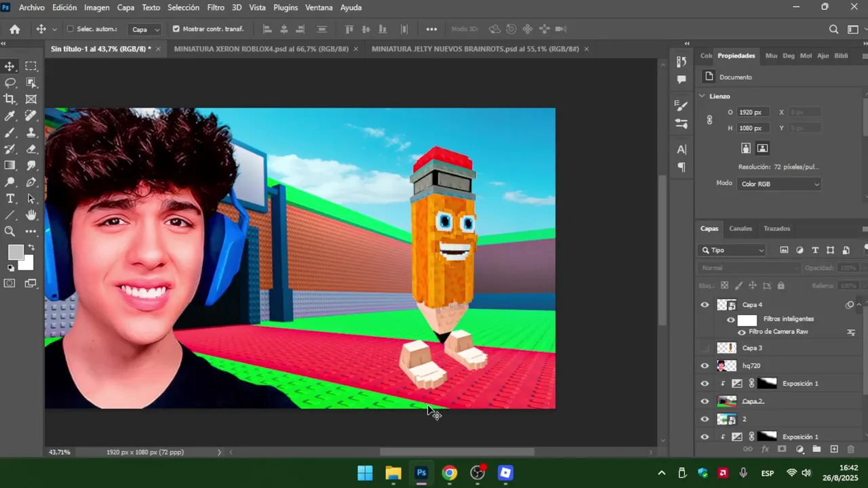
Task: Select the Eyedropper tool
Action: click(x=9, y=116)
